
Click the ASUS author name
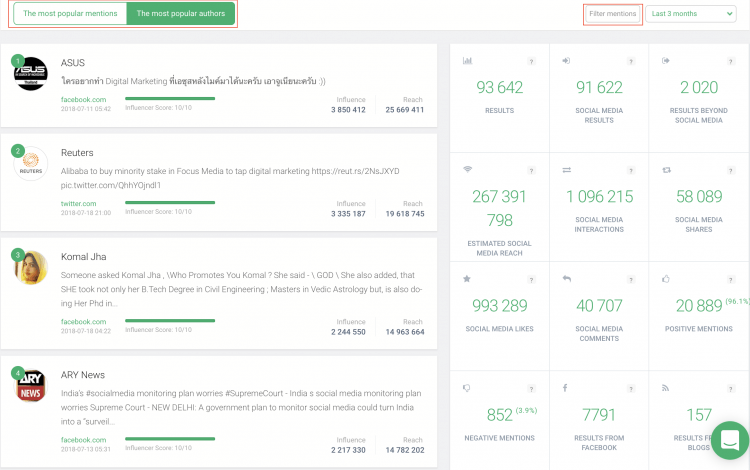point(73,63)
